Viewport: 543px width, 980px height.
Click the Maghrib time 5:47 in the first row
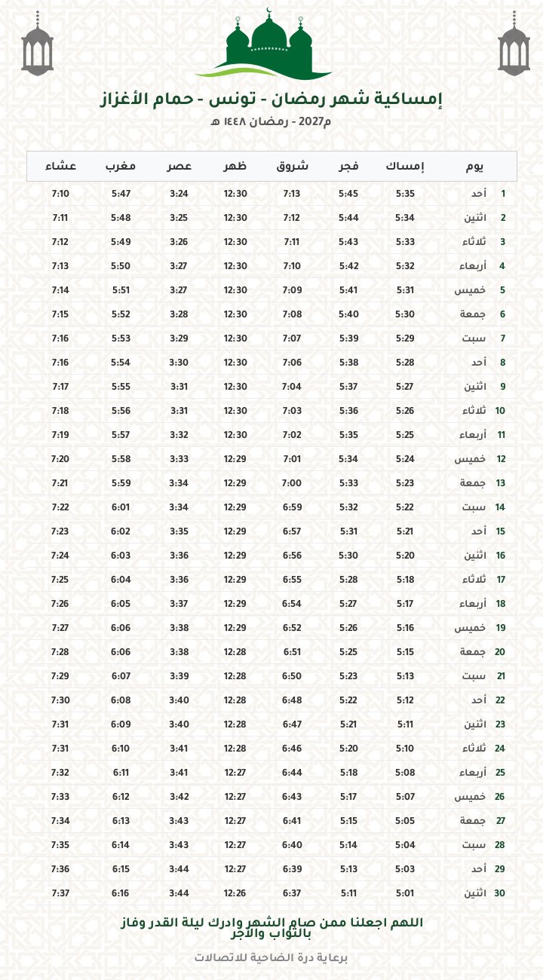tap(121, 194)
